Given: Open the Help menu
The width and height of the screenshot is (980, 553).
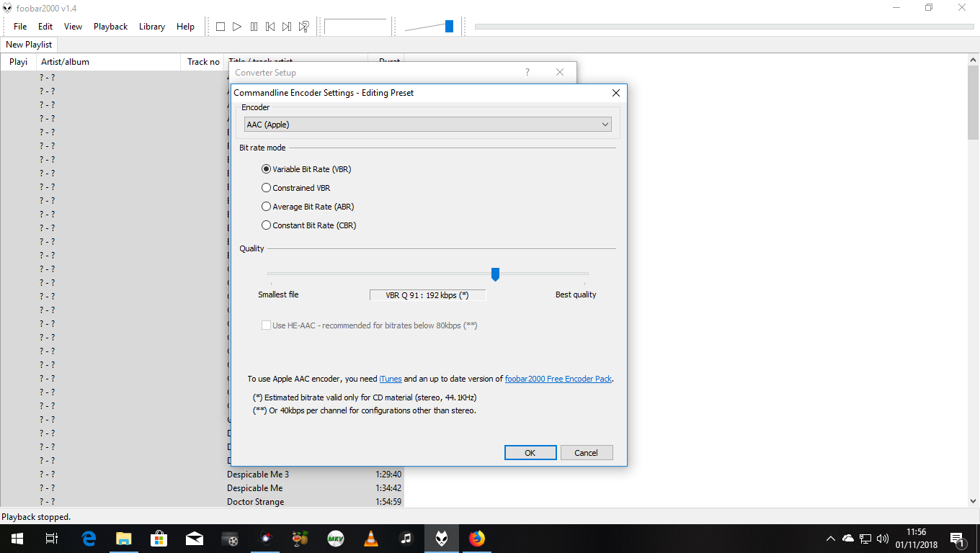Looking at the screenshot, I should point(185,27).
